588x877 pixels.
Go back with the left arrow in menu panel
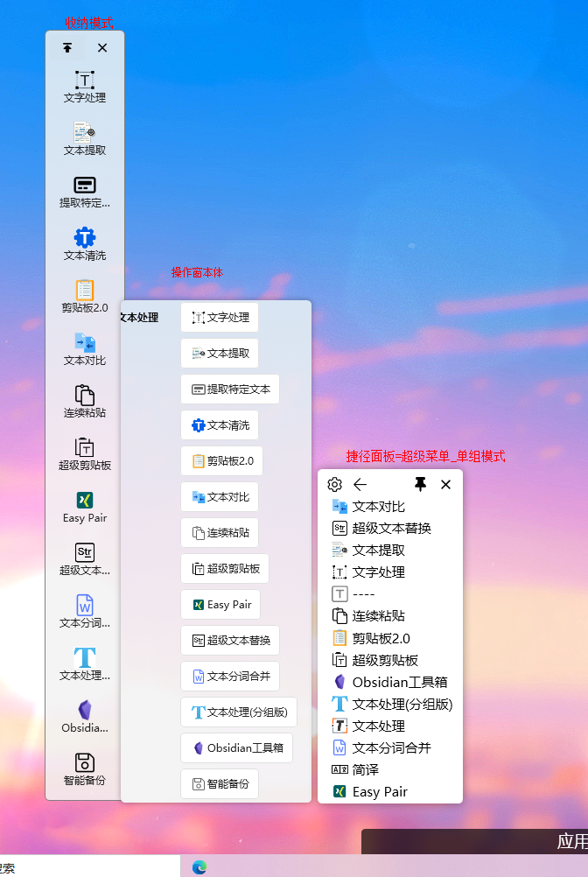pos(360,484)
